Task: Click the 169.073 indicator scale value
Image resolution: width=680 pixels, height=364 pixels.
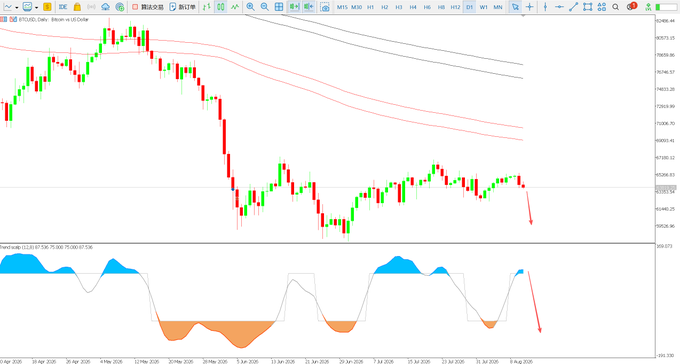Action: [664, 246]
